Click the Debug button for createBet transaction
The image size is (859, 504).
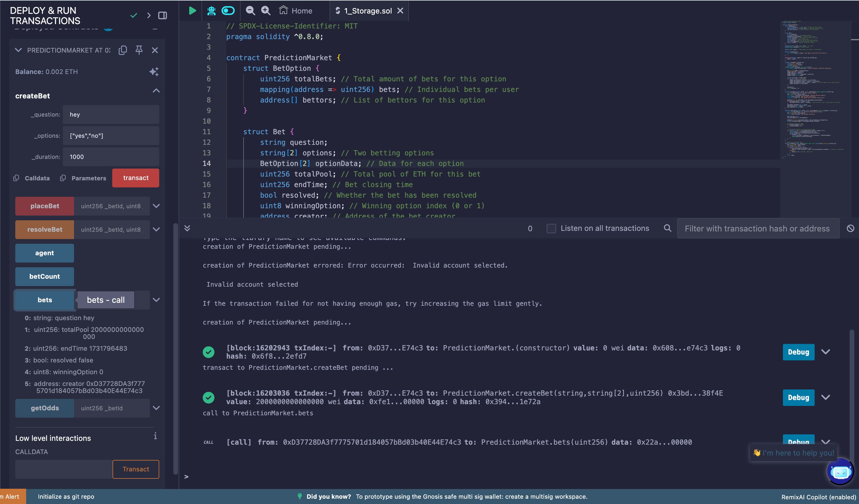pos(798,397)
